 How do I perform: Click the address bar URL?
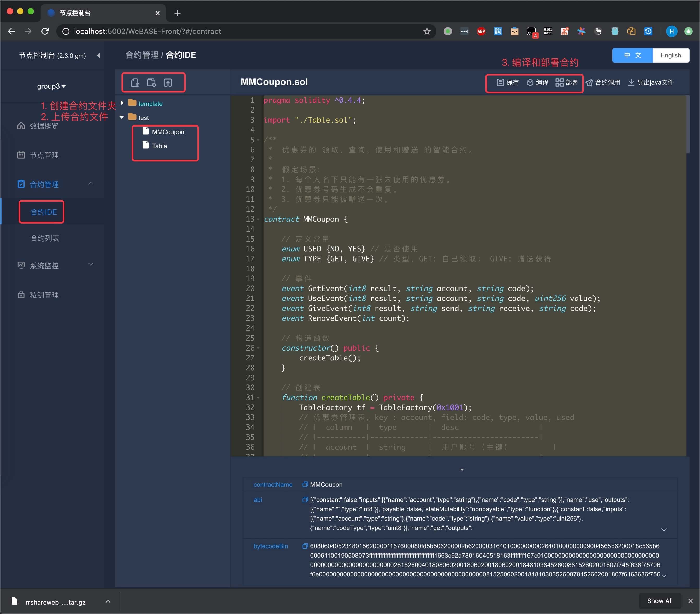[147, 32]
